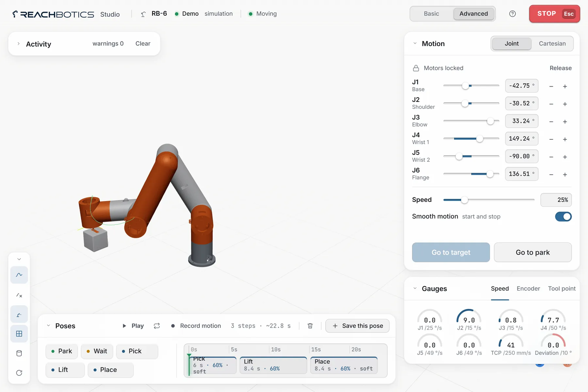The image size is (588, 392).
Task: Increase J1 Base angle with plus
Action: point(565,86)
